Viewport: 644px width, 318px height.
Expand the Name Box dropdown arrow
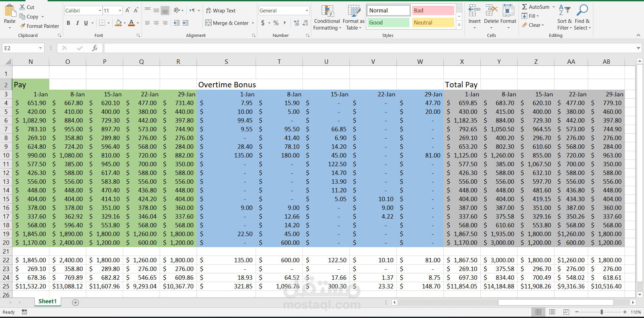pos(40,48)
